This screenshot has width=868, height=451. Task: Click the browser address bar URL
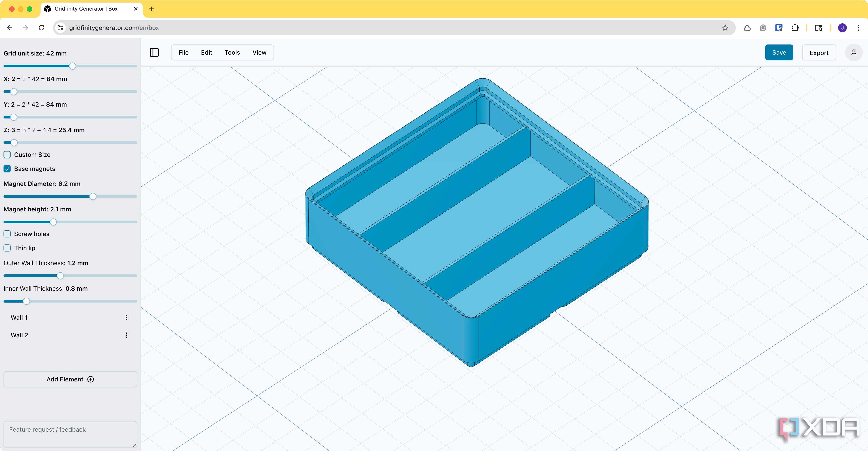114,28
